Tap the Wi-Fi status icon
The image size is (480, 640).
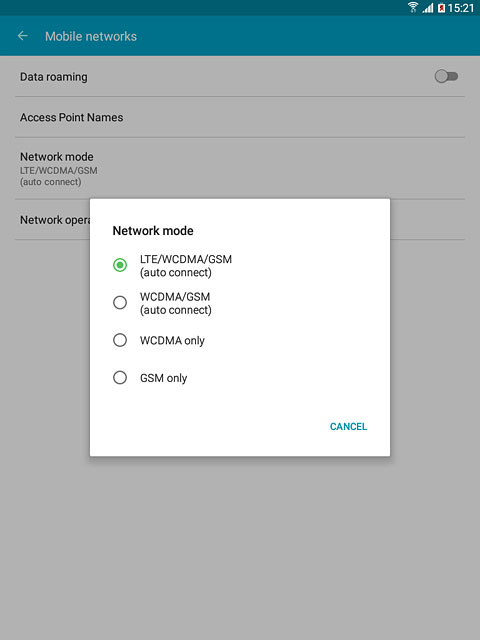tap(413, 7)
